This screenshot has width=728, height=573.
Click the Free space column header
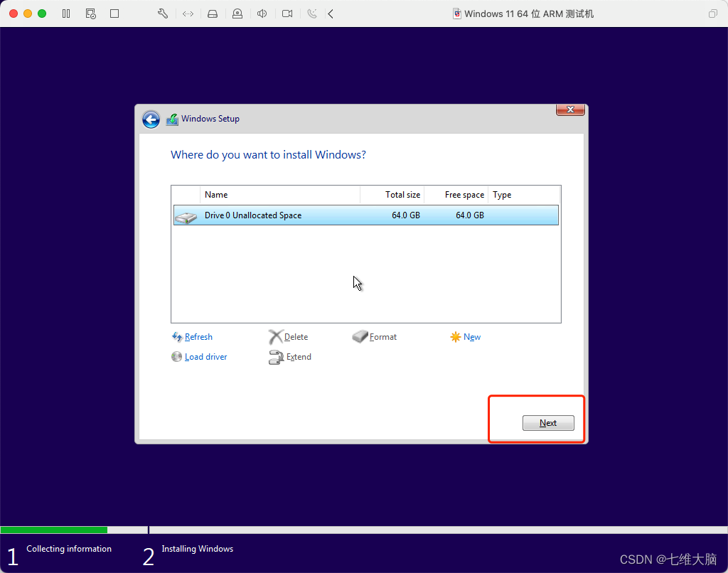pyautogui.click(x=456, y=195)
